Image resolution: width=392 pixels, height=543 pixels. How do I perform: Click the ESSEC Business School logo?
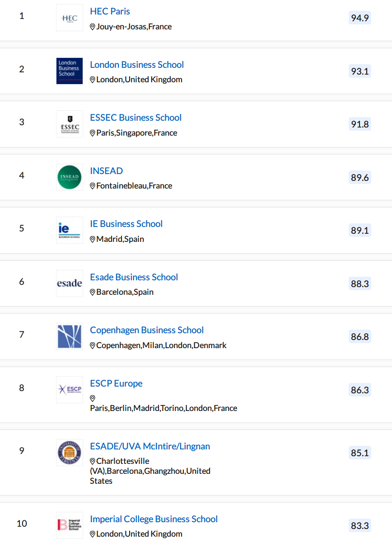(70, 124)
